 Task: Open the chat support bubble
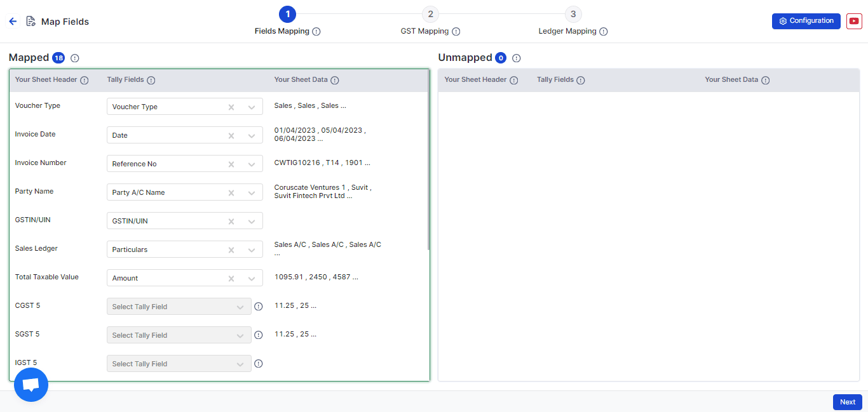[x=31, y=385]
